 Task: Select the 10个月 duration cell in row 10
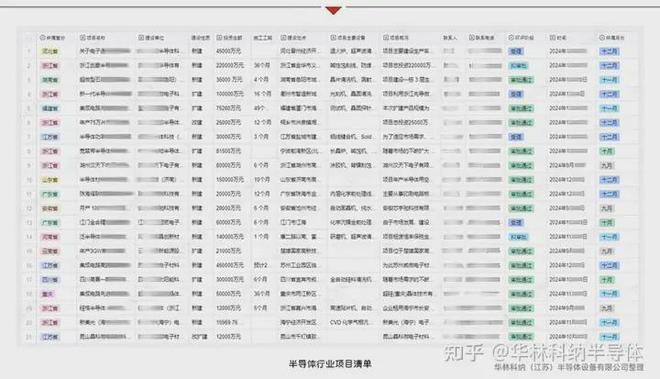coord(262,179)
